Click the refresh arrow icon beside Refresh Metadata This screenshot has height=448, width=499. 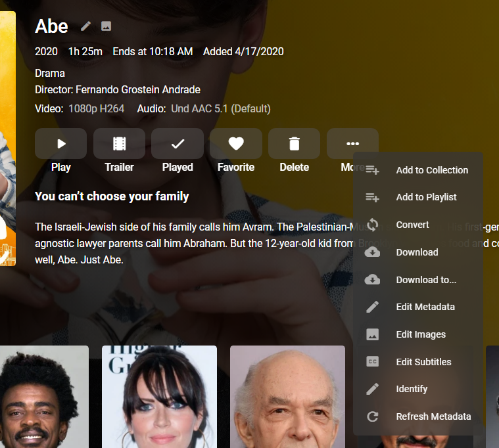(x=372, y=416)
